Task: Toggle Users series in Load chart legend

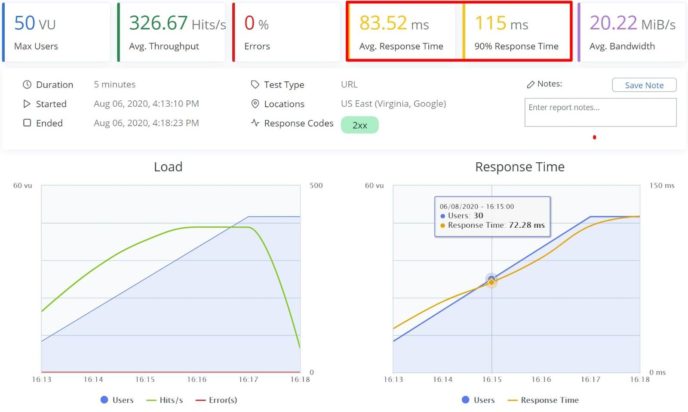Action: click(117, 400)
